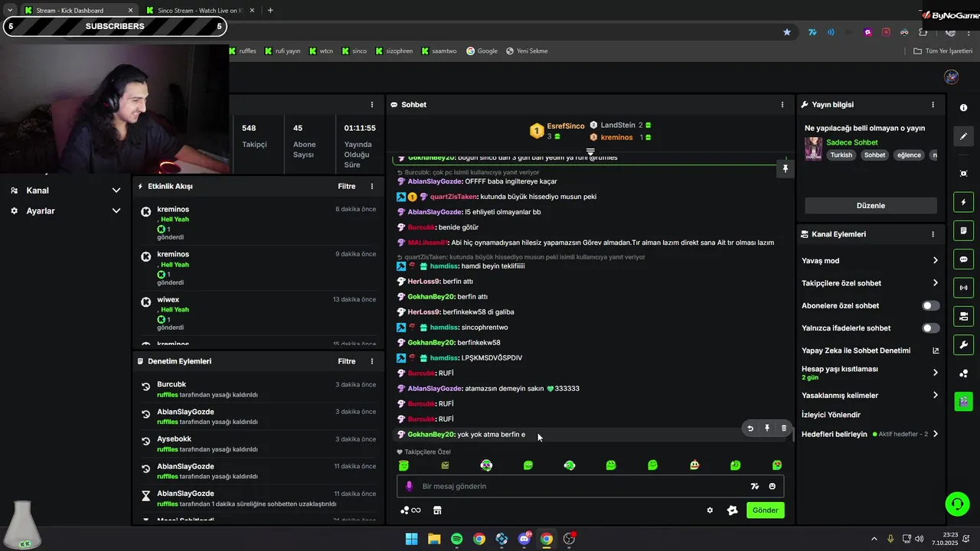Open the sizophren bookmark
The width and height of the screenshot is (980, 551).
(394, 51)
